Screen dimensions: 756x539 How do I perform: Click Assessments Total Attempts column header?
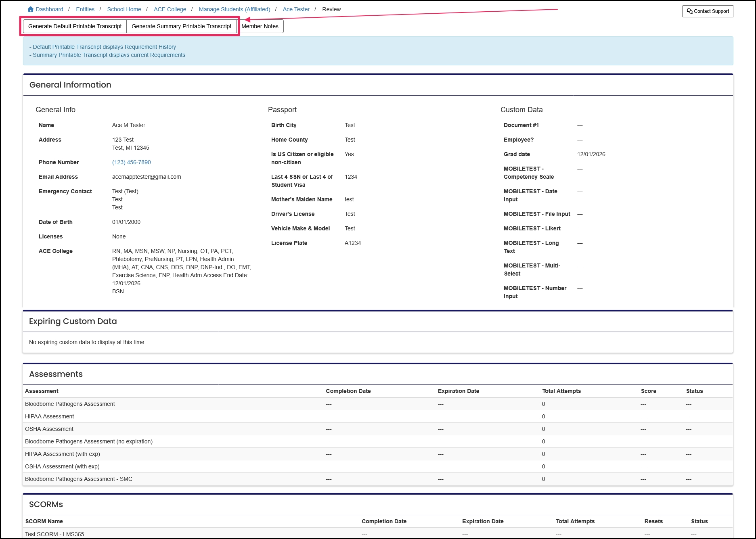(561, 391)
